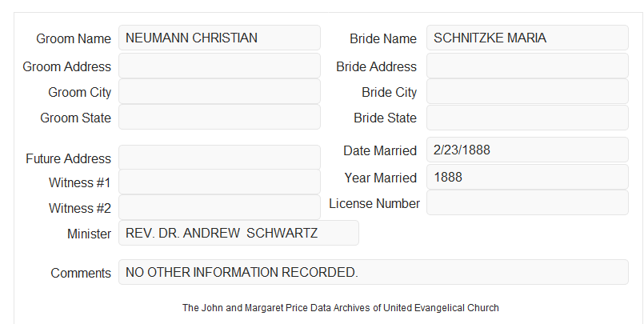The height and width of the screenshot is (324, 644).
Task: Select the Bride Name input box
Action: [527, 38]
